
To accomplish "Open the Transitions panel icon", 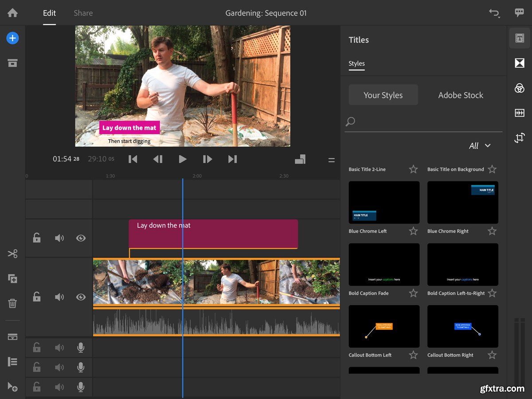I will 519,63.
